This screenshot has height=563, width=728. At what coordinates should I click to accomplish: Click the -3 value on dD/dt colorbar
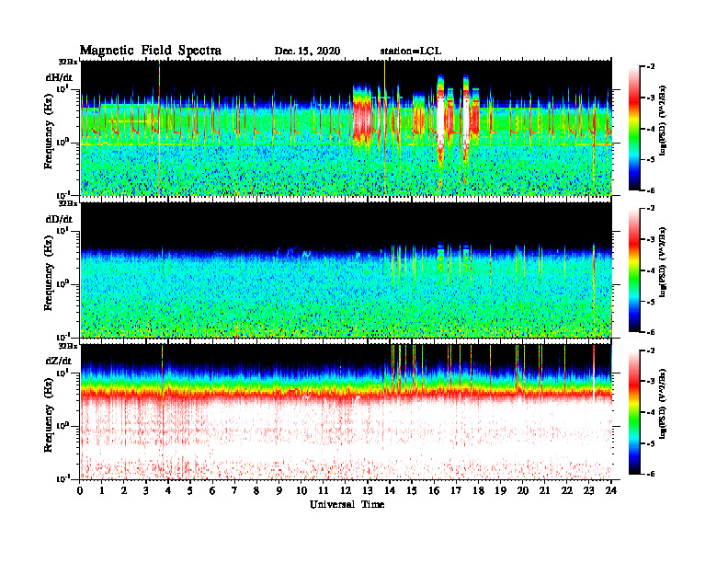coord(651,240)
